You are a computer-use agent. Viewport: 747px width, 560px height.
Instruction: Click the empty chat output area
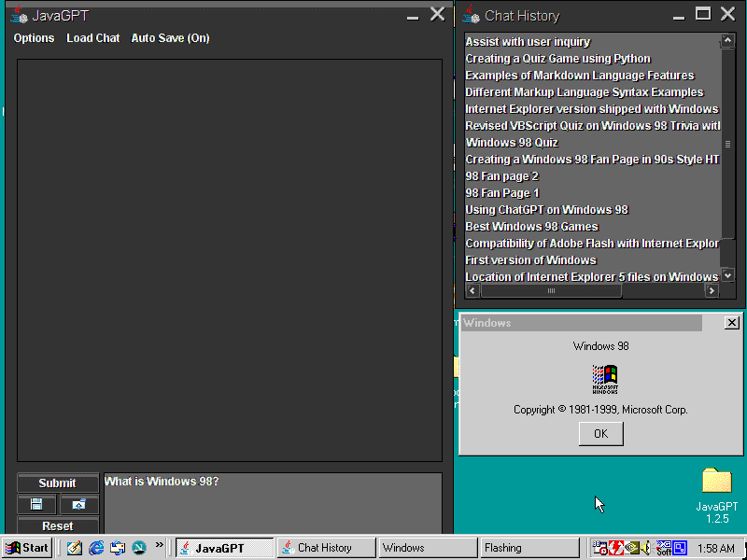230,260
